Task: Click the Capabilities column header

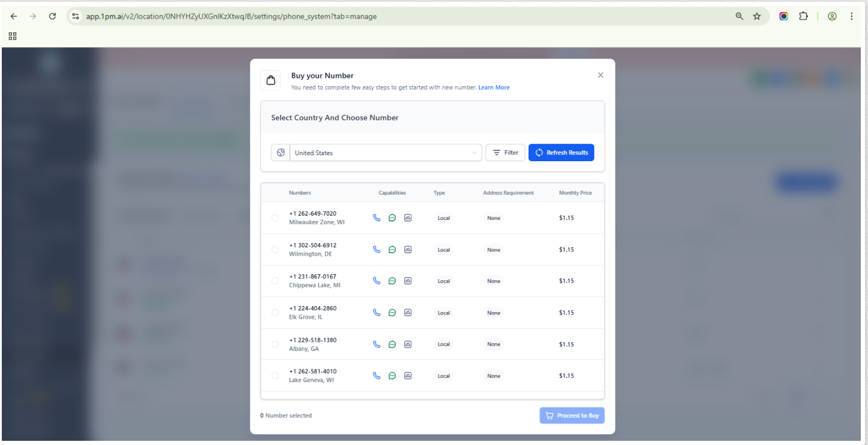Action: point(392,193)
